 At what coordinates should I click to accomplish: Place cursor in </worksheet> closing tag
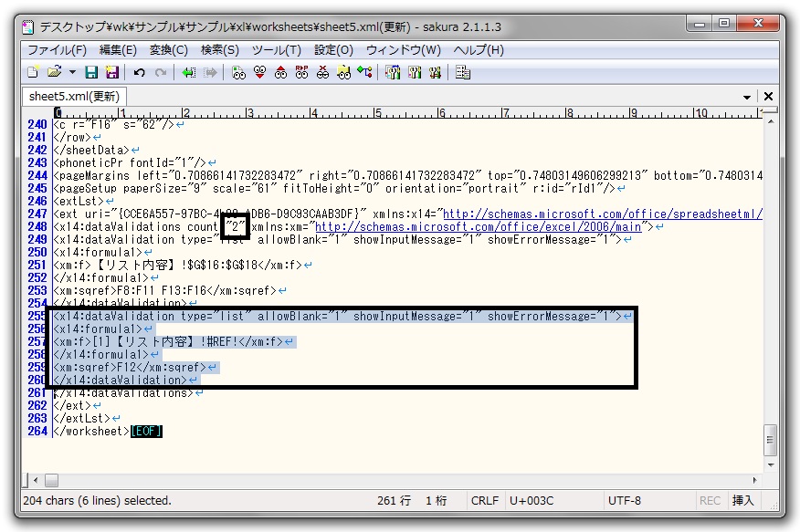(92, 431)
